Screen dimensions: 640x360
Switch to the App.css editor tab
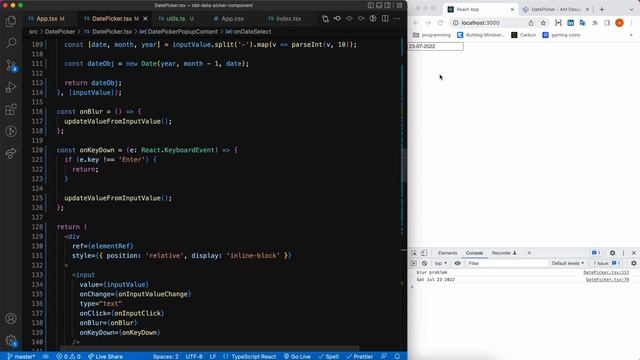point(232,19)
